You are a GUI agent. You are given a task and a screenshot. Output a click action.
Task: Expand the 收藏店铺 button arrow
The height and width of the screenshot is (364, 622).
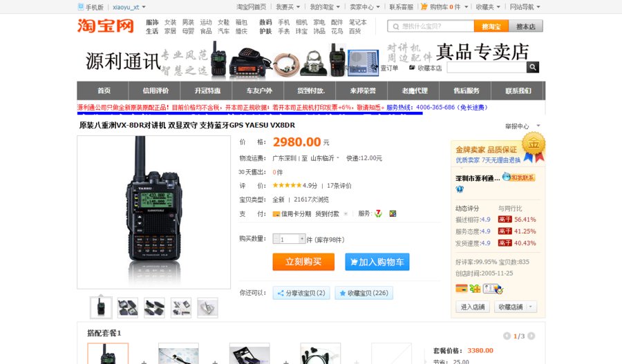(x=530, y=307)
